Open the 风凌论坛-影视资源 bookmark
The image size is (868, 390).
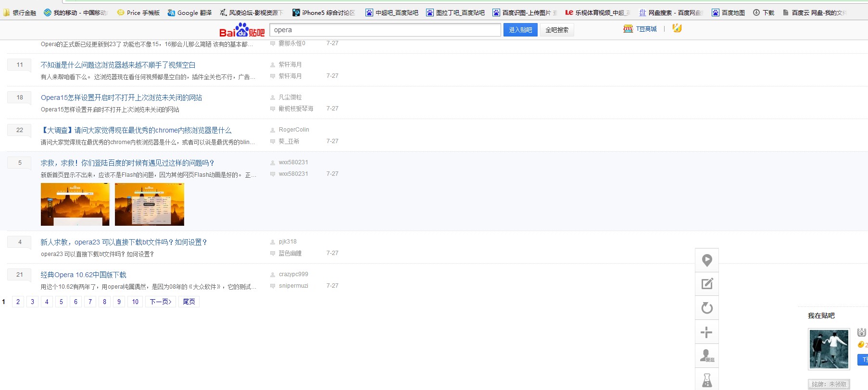point(252,13)
